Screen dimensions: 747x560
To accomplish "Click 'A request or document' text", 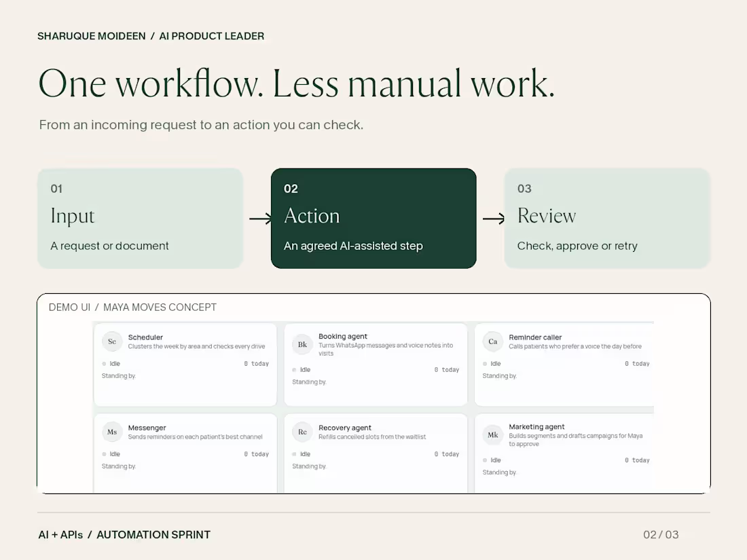I will click(x=109, y=246).
